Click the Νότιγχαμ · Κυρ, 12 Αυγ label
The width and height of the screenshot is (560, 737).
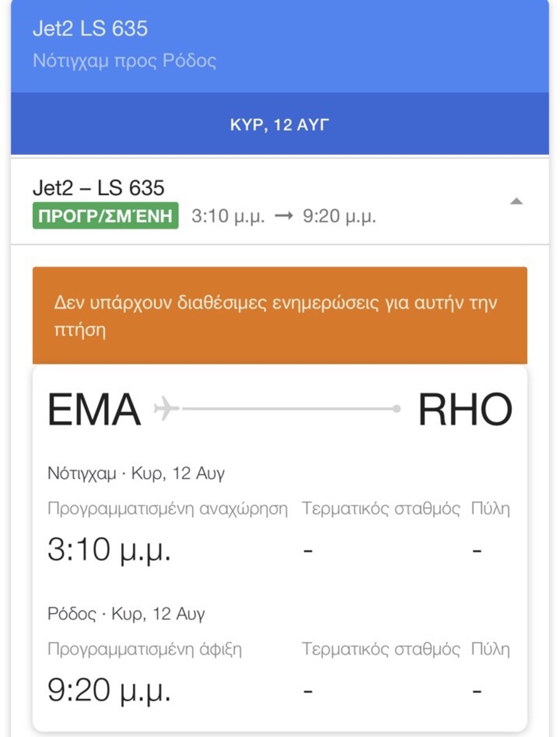tap(136, 473)
